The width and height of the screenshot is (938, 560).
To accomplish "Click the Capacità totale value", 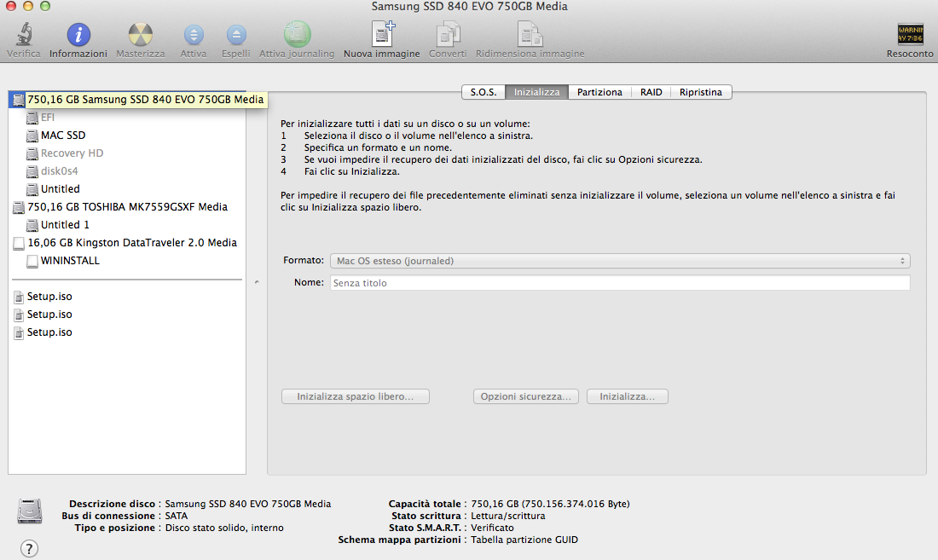I will click(x=550, y=504).
